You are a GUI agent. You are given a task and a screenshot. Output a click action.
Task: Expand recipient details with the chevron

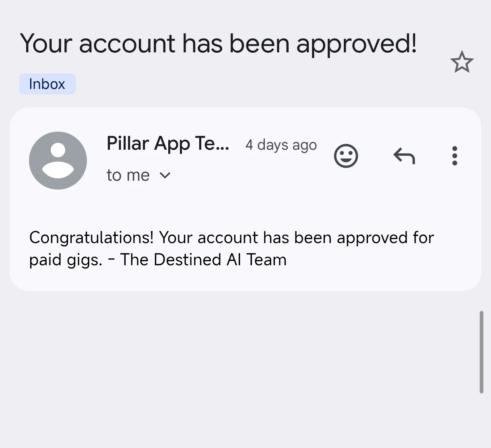click(165, 175)
